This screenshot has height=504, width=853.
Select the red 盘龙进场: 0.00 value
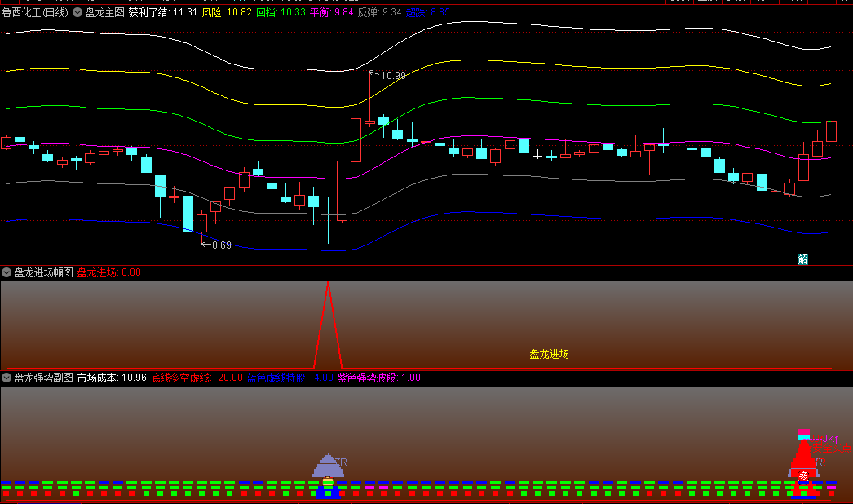pyautogui.click(x=108, y=272)
